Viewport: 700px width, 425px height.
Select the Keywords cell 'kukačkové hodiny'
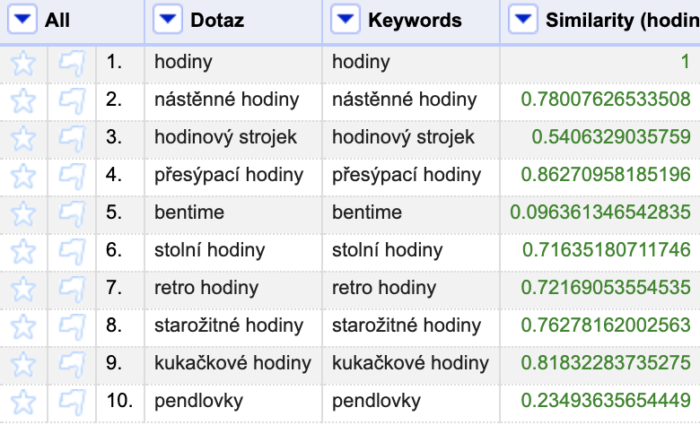[x=410, y=363]
